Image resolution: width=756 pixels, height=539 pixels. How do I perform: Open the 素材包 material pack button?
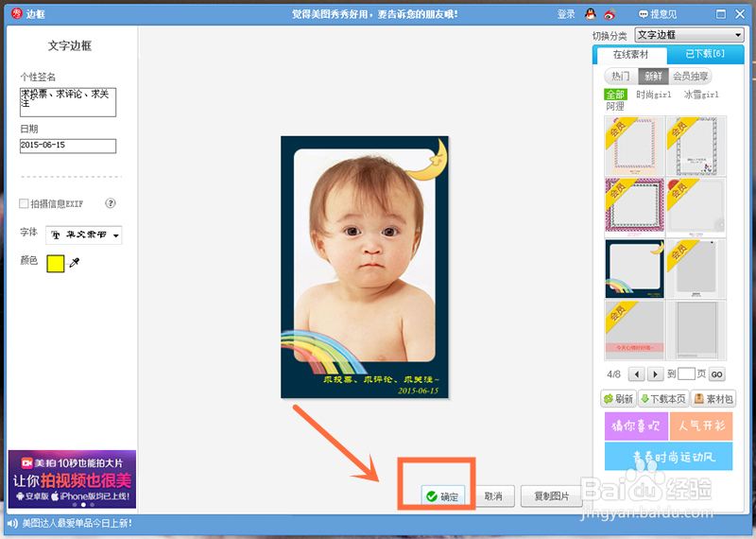tap(713, 399)
